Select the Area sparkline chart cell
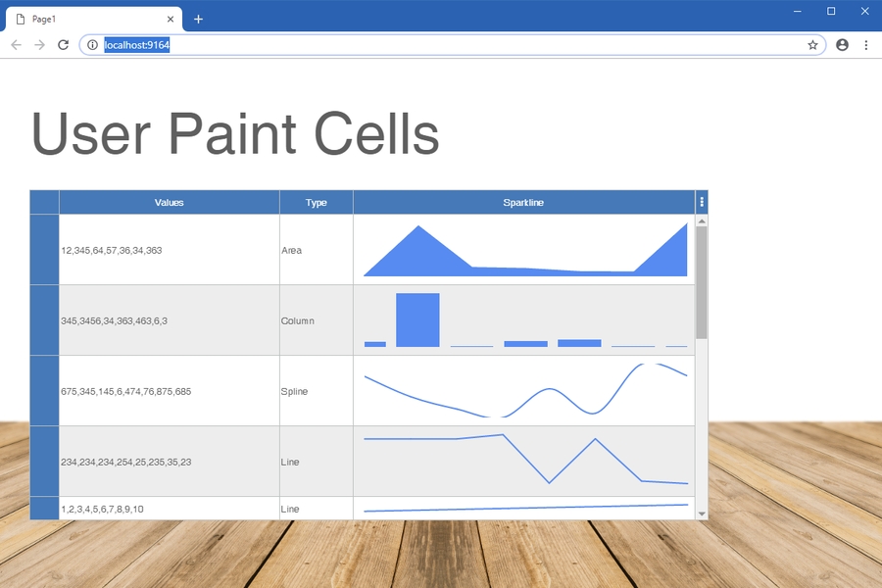Image resolution: width=882 pixels, height=588 pixels. click(524, 250)
